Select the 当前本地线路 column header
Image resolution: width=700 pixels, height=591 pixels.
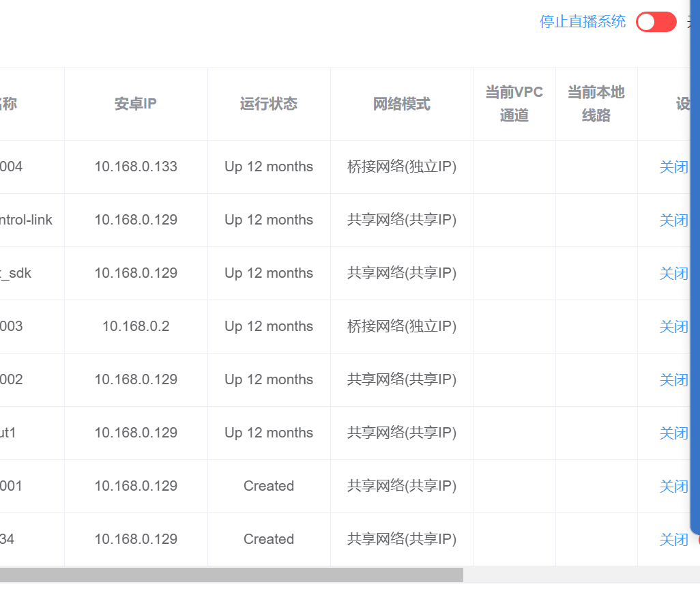pyautogui.click(x=596, y=104)
